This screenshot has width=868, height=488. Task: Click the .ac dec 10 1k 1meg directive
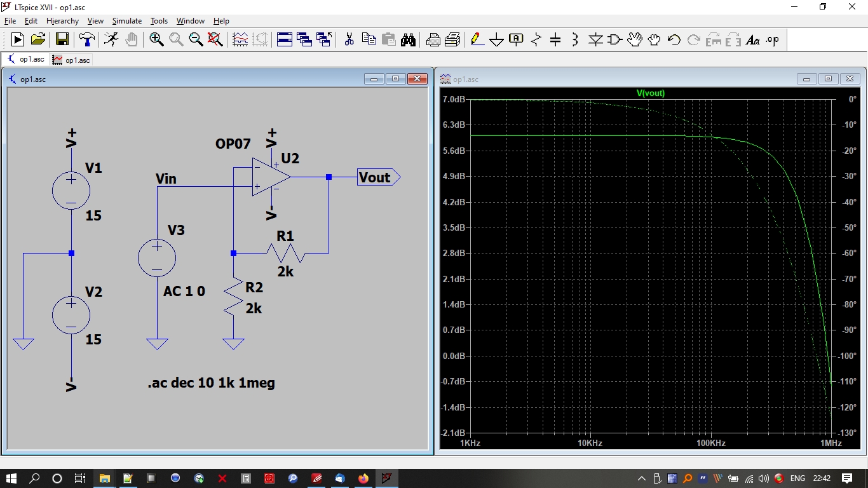click(x=211, y=383)
